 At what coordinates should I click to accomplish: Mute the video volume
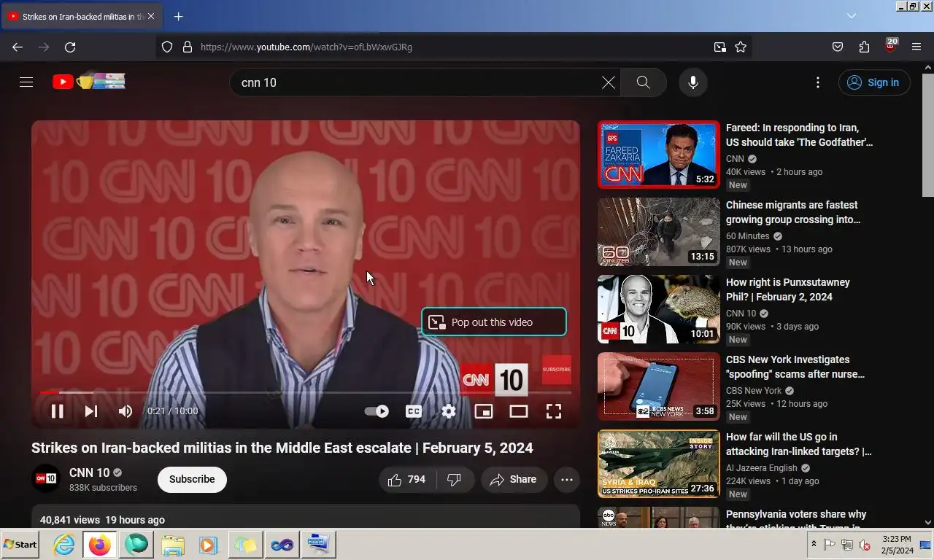(x=126, y=411)
